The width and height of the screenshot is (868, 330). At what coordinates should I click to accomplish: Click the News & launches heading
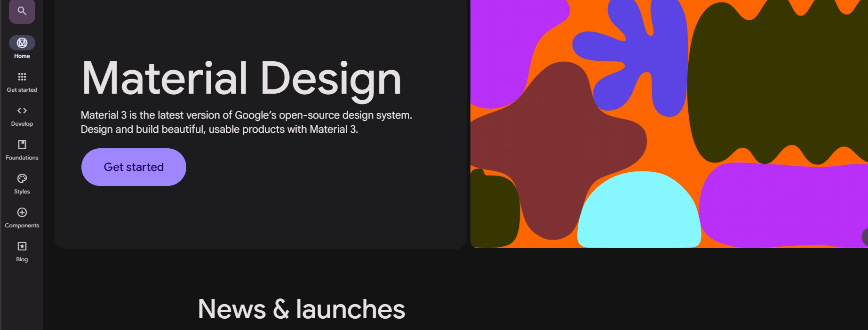click(x=301, y=309)
